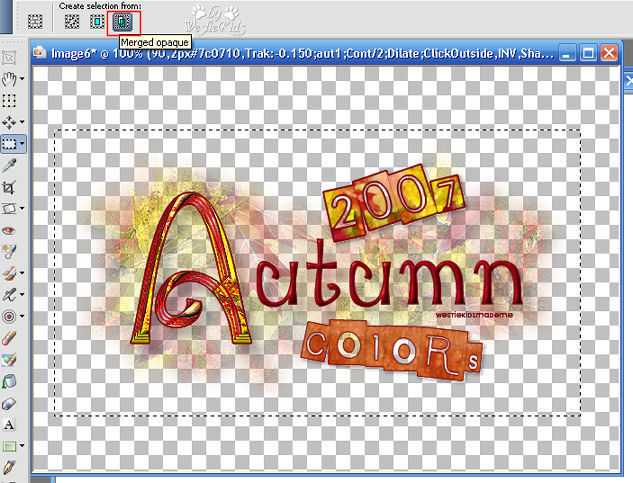Pick the Paint Brush tool

[x=9, y=272]
